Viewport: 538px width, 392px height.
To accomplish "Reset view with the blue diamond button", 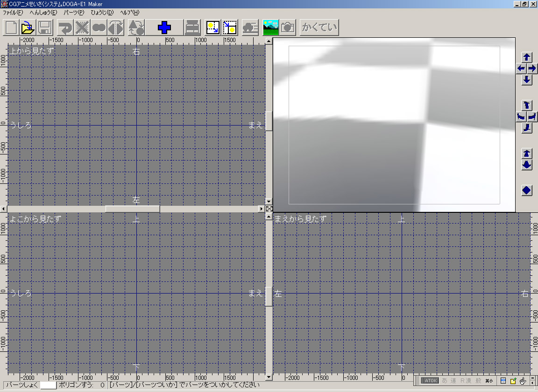I will [527, 190].
